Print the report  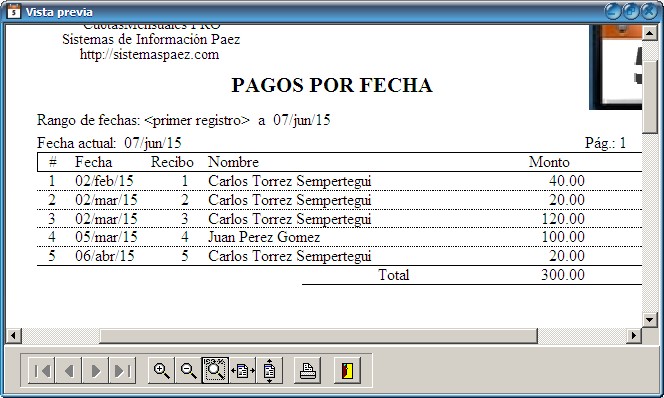click(308, 370)
